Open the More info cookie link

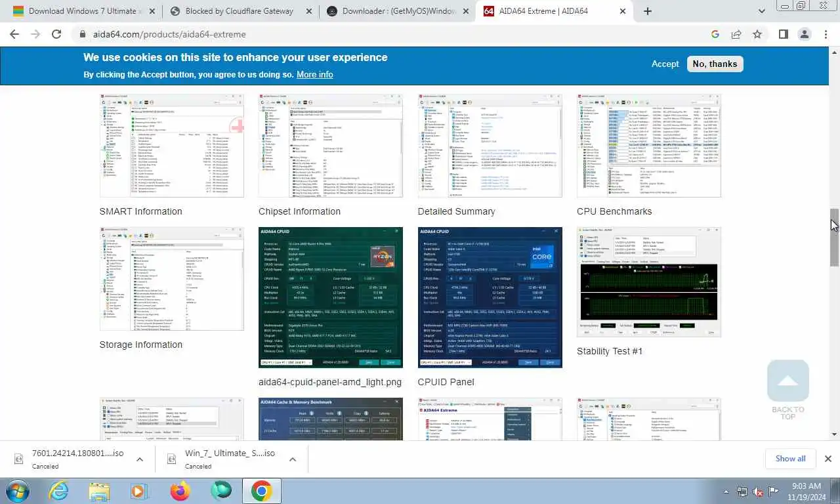tap(314, 74)
